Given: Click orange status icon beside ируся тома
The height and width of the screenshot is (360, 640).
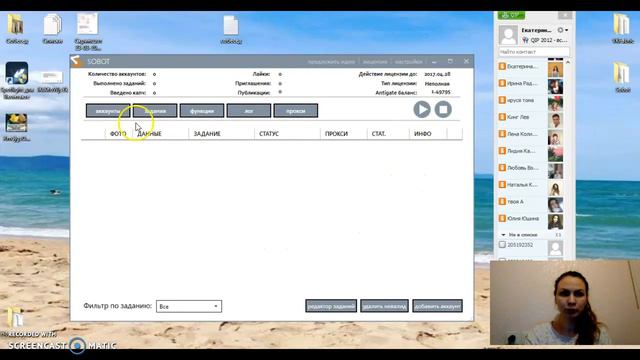Looking at the screenshot, I should [x=502, y=100].
